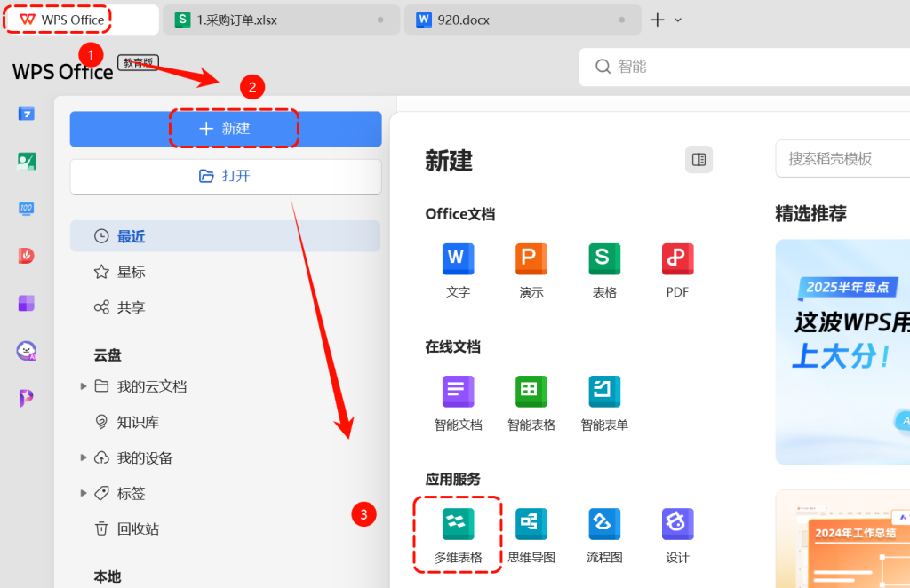Launch 多维表格 app service
Viewport: 910px width, 588px height.
[x=458, y=536]
